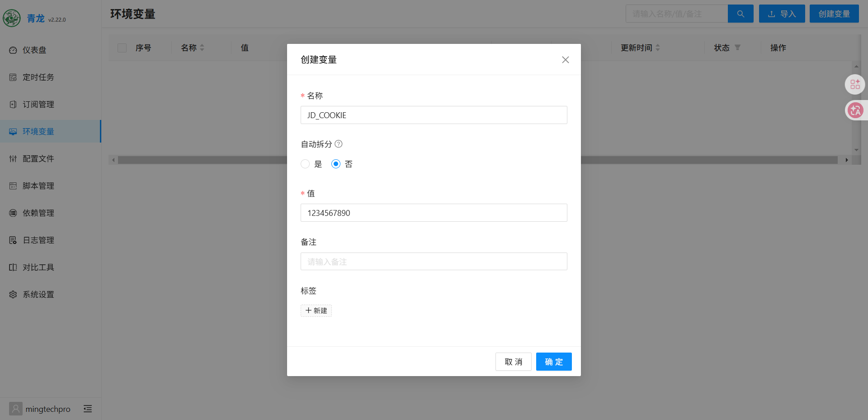868x420 pixels.
Task: Click the mingtechpro user avatar
Action: tap(16, 409)
